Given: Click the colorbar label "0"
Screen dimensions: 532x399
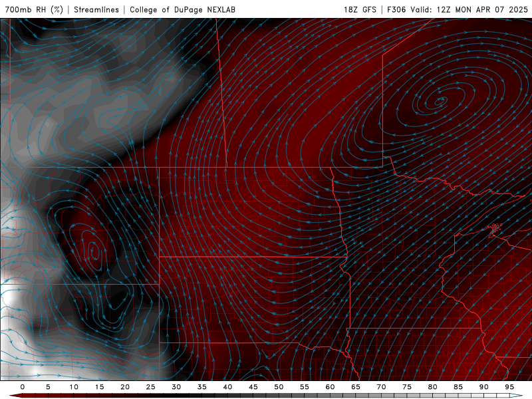Looking at the screenshot, I should coord(23,387).
